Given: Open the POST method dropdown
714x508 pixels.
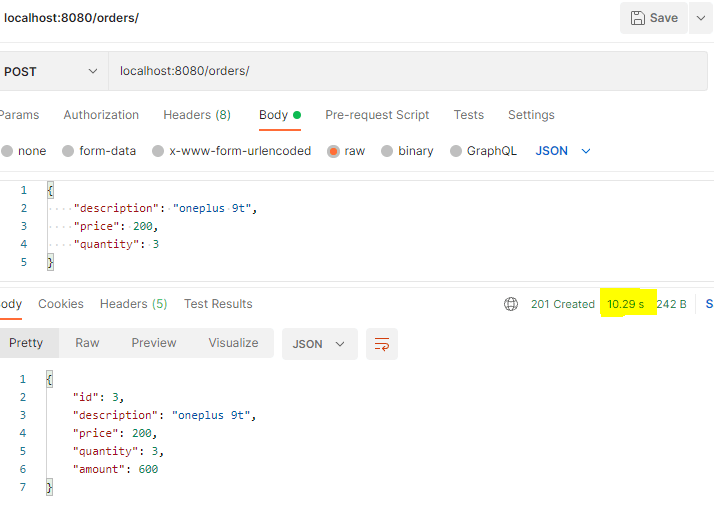Looking at the screenshot, I should point(50,71).
